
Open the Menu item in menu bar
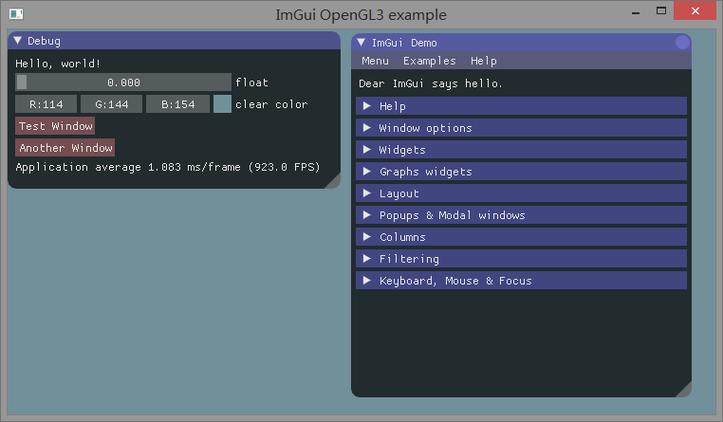pyautogui.click(x=375, y=61)
